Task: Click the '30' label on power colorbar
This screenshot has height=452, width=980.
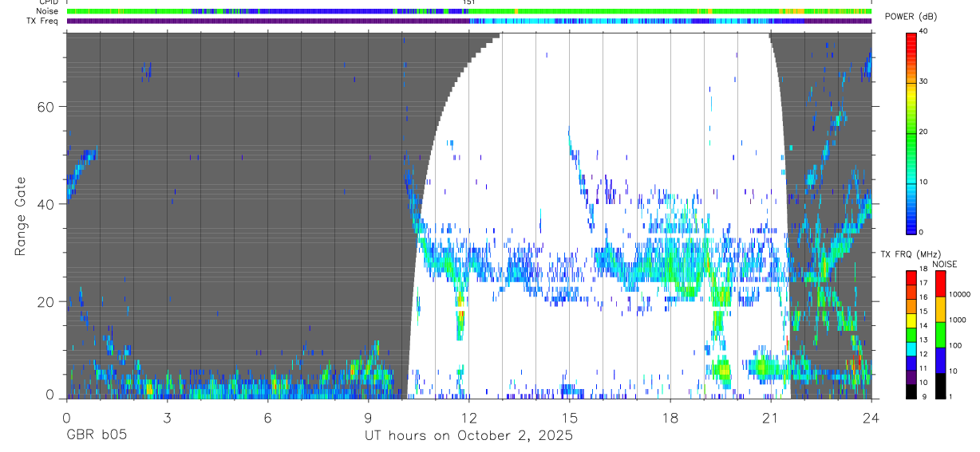Action: pos(924,82)
